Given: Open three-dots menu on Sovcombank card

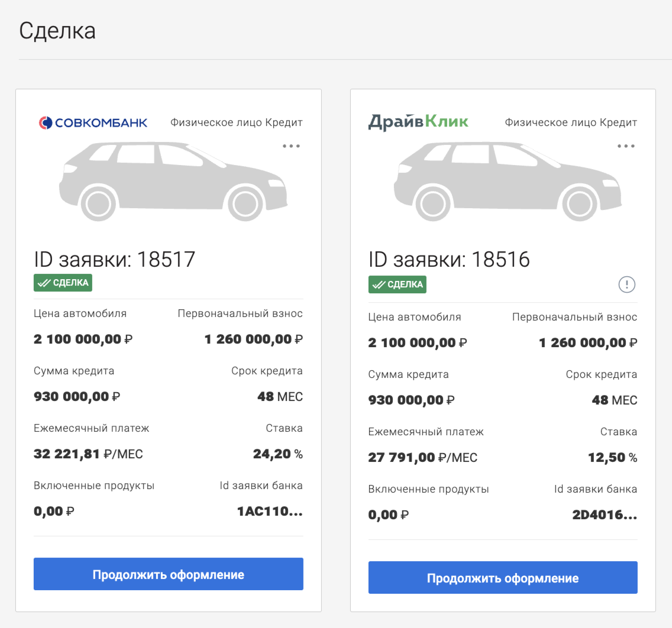Looking at the screenshot, I should (291, 146).
